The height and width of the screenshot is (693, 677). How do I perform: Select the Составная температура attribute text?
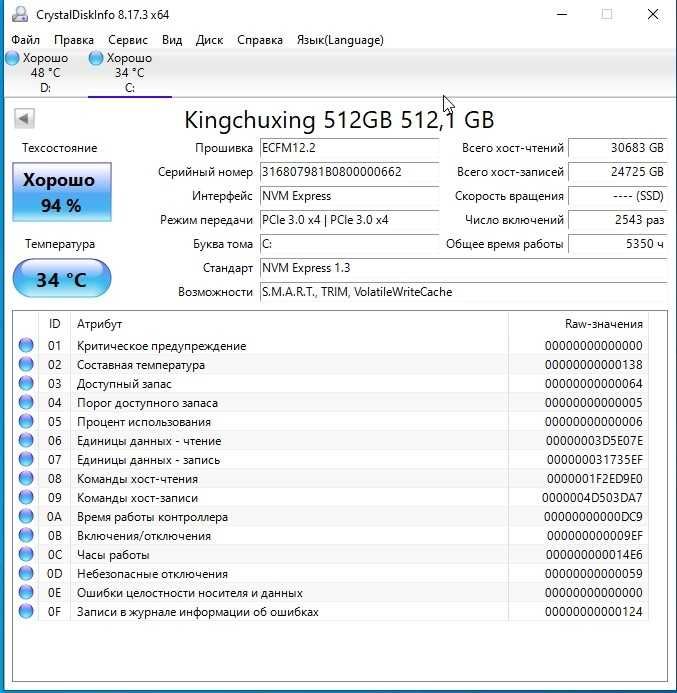(141, 365)
